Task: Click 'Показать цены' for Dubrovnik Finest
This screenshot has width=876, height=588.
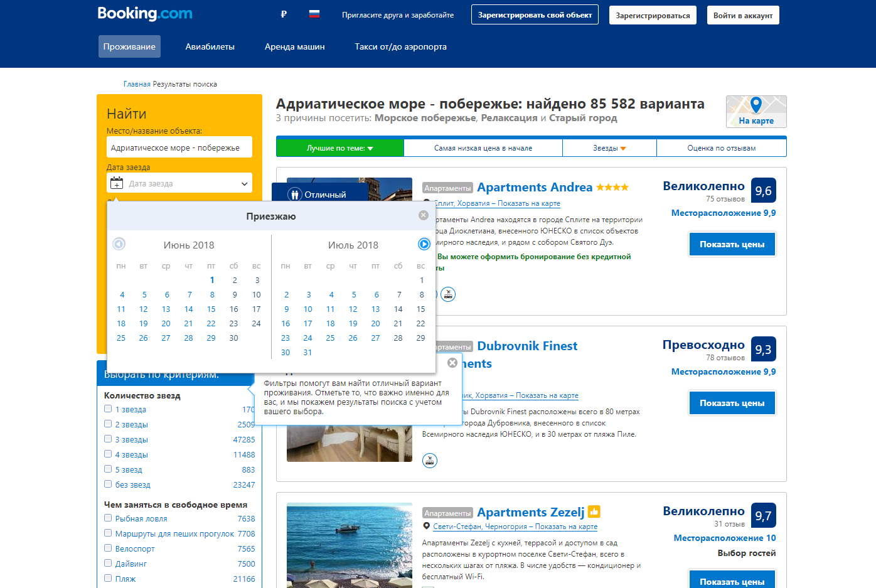Action: pyautogui.click(x=732, y=403)
